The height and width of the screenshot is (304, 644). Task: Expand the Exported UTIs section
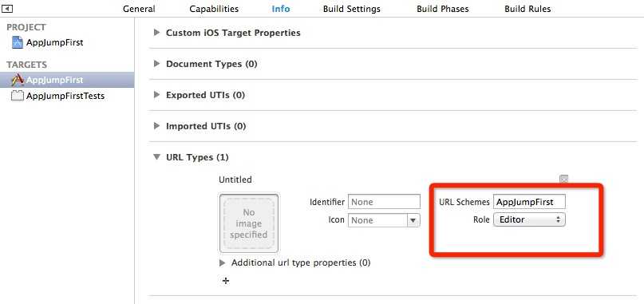tap(156, 95)
